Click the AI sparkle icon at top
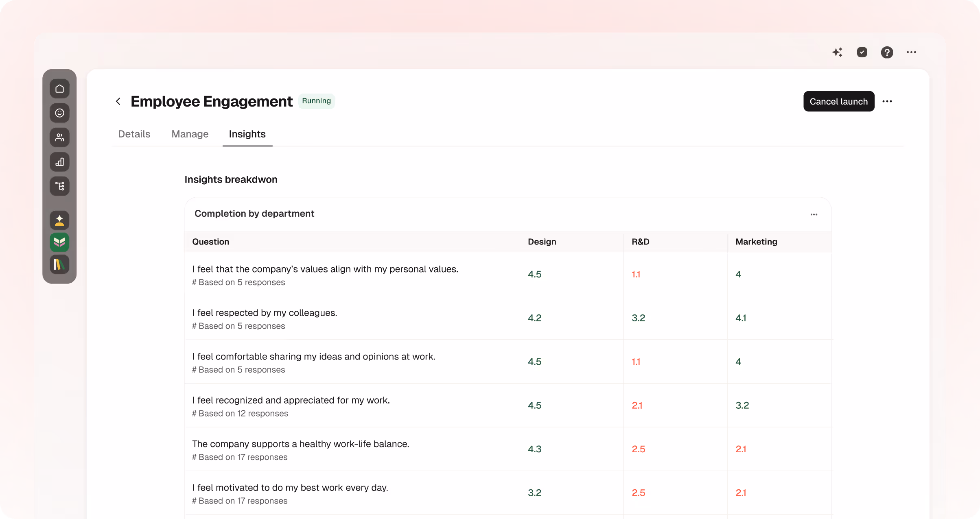Viewport: 980px width, 519px height. point(837,52)
